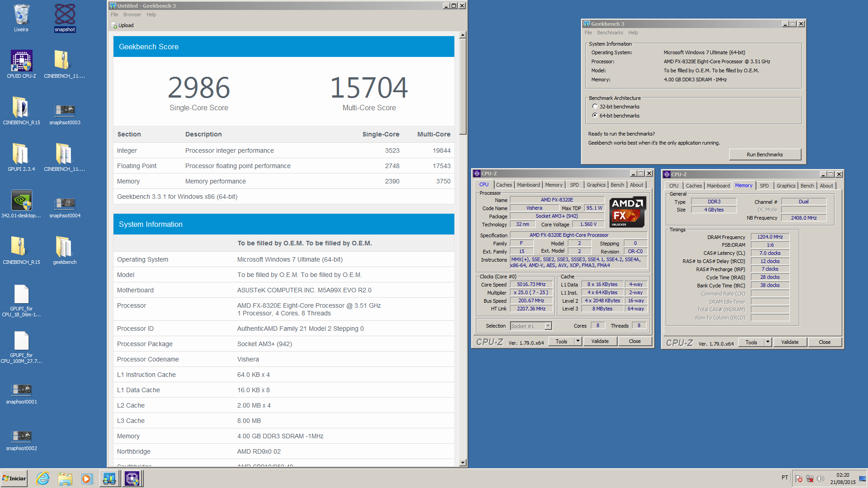Select the GPUPI_for CPU_1B result file
This screenshot has height=488, width=868.
pyautogui.click(x=21, y=300)
